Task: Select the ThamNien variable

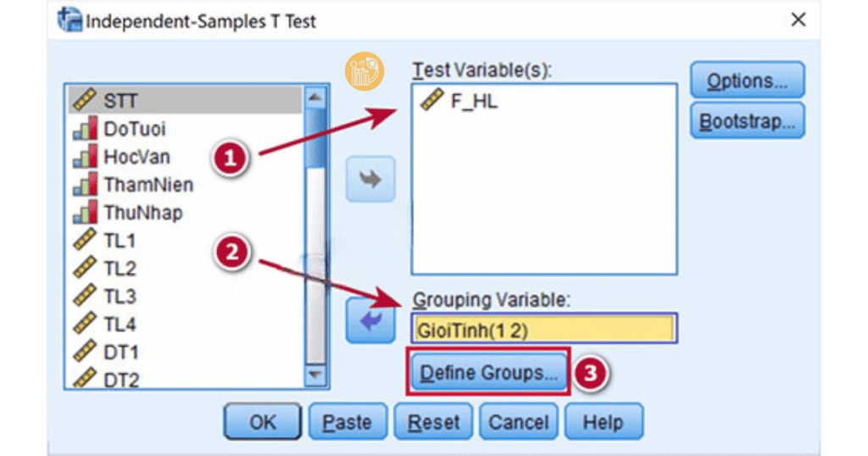Action: [148, 185]
